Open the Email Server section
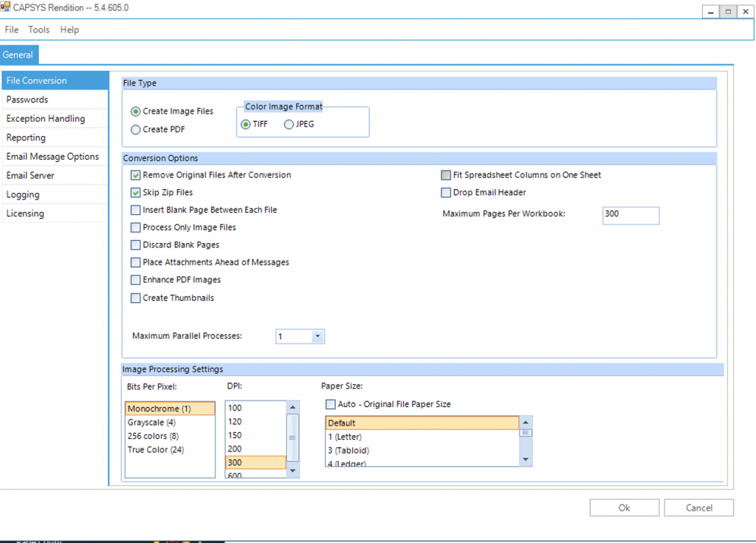Screen dimensions: 756x543 (x=55, y=175)
